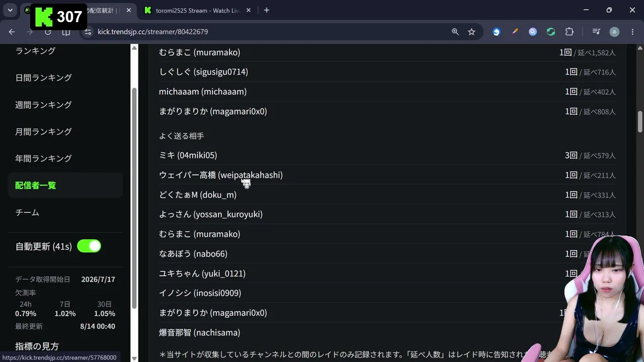Click the main page scrollbar thumb
Screen dimensions: 644x362
640,121
